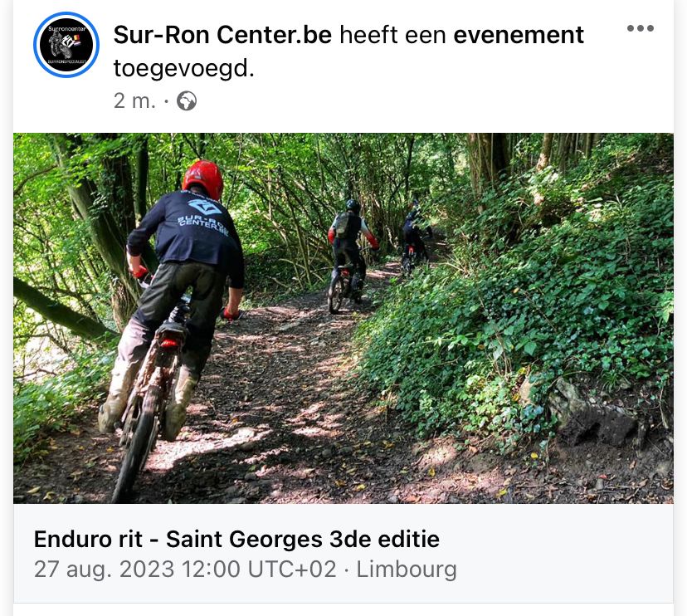The width and height of the screenshot is (687, 616).
Task: Open the 'Enduro rit - Saint Georges 3de editie' title
Action: [x=236, y=539]
